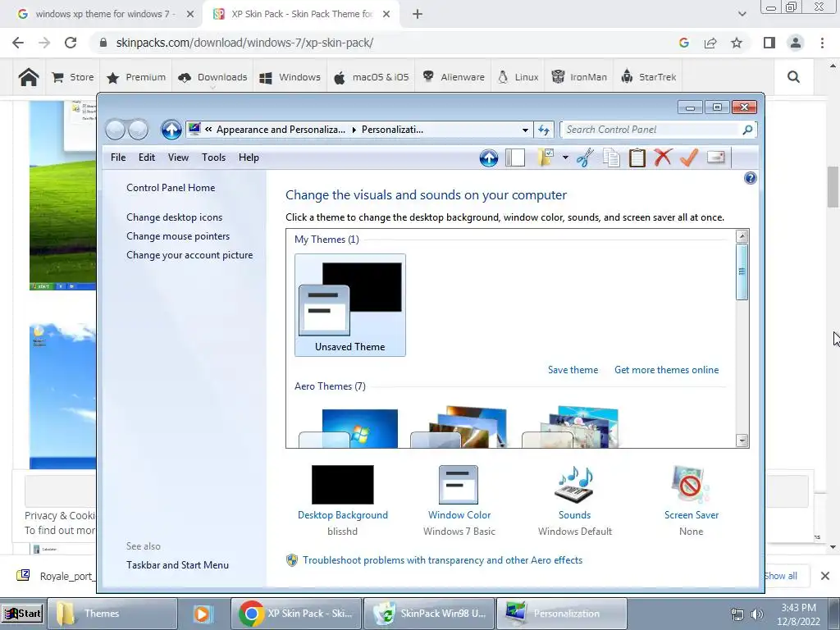This screenshot has width=840, height=630.
Task: Close the XP Skin Pack browser tab
Action: [386, 15]
